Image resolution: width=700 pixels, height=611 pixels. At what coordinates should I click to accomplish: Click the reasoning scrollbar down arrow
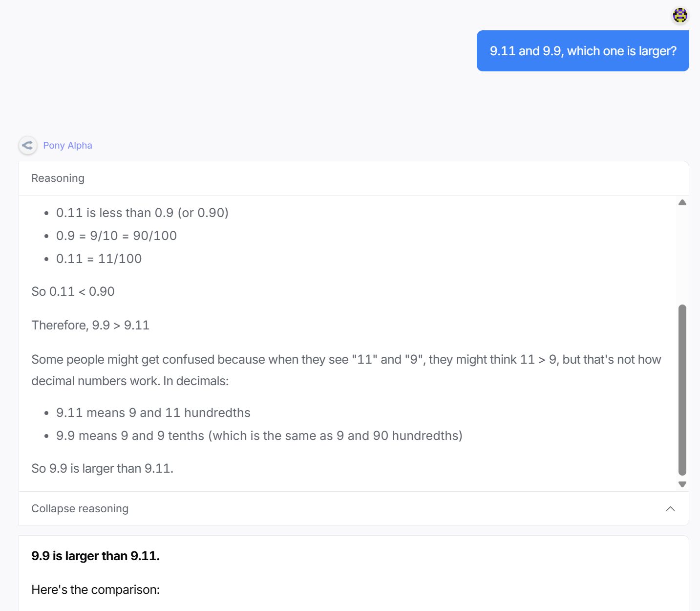(x=682, y=484)
